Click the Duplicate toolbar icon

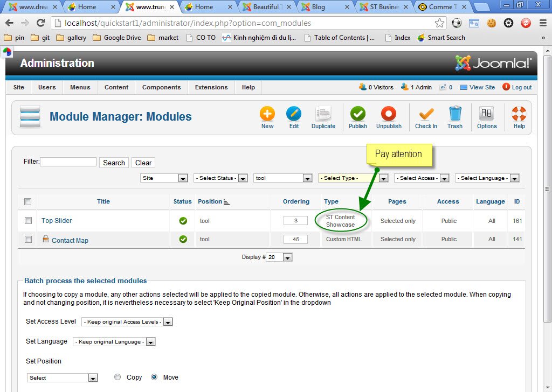(x=323, y=115)
